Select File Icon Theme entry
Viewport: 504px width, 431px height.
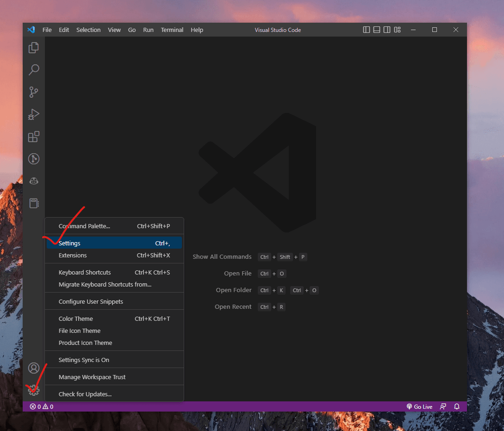(x=114, y=331)
